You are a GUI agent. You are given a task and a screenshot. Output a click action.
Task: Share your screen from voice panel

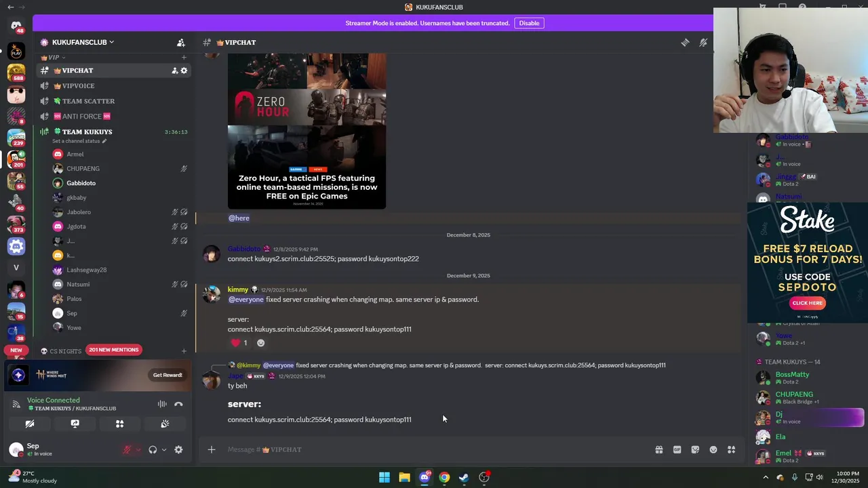coord(75,424)
